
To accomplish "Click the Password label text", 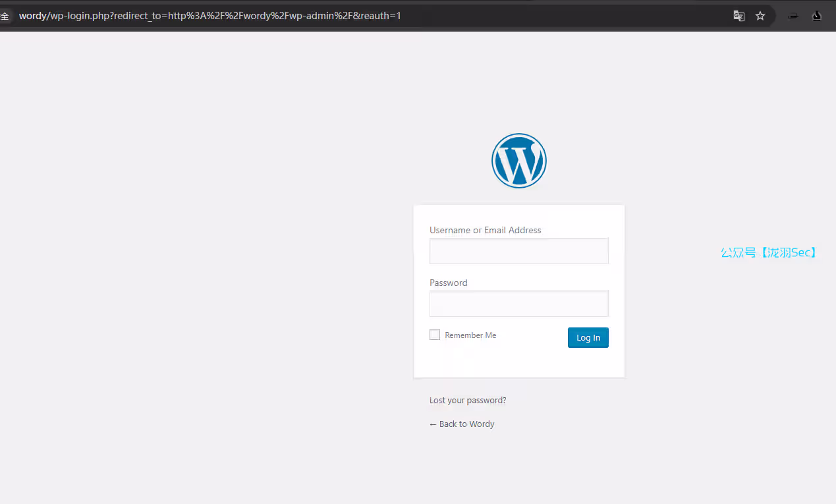I will [x=448, y=283].
